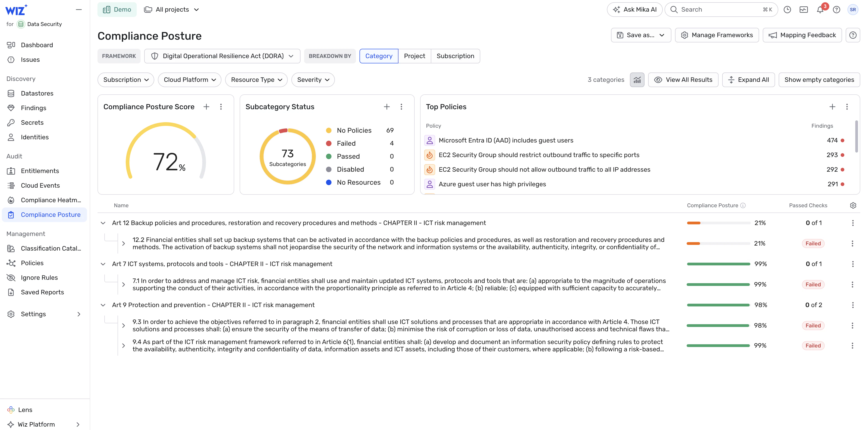
Task: Open the Resource Type filter dropdown
Action: pyautogui.click(x=256, y=80)
